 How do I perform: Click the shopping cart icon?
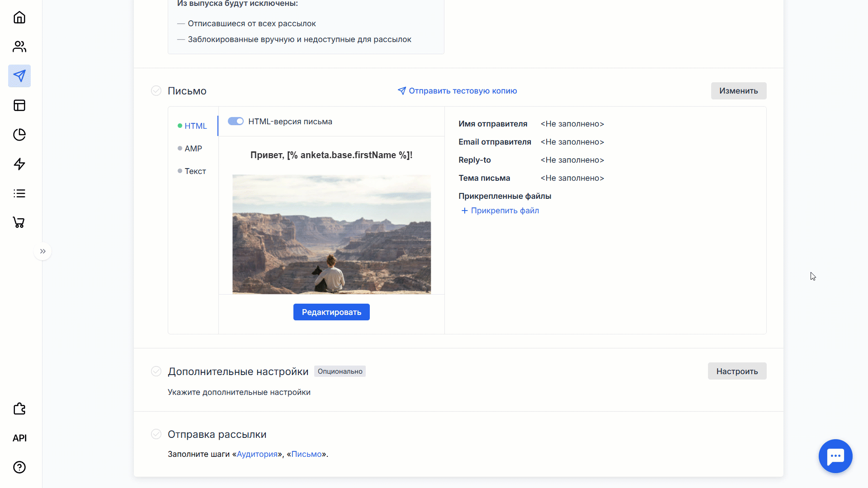[19, 222]
